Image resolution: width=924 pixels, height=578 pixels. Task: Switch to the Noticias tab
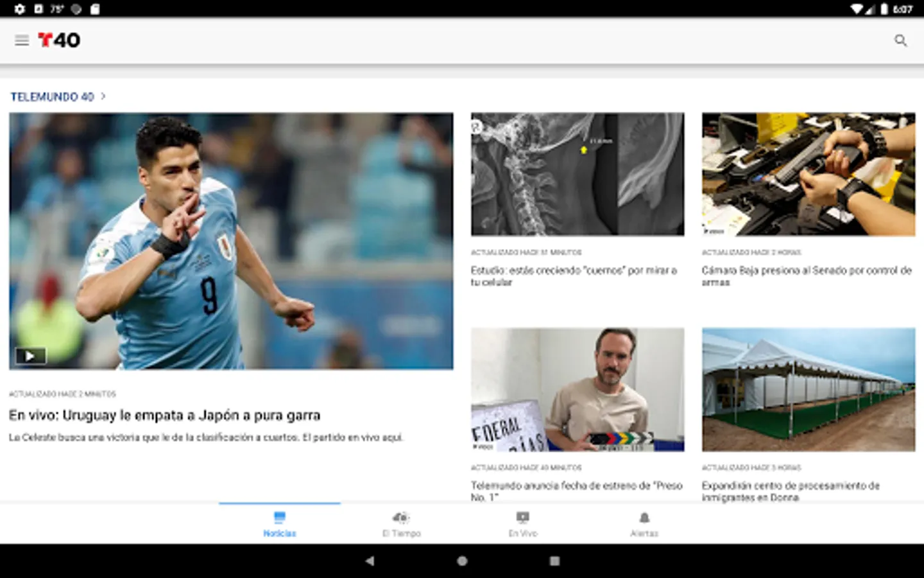click(x=280, y=524)
